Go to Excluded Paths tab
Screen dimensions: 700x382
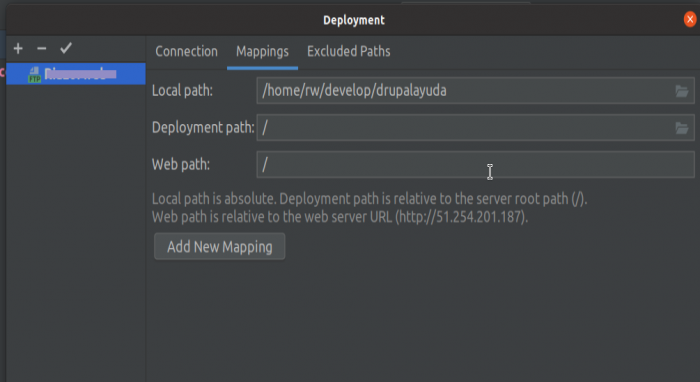(x=349, y=51)
